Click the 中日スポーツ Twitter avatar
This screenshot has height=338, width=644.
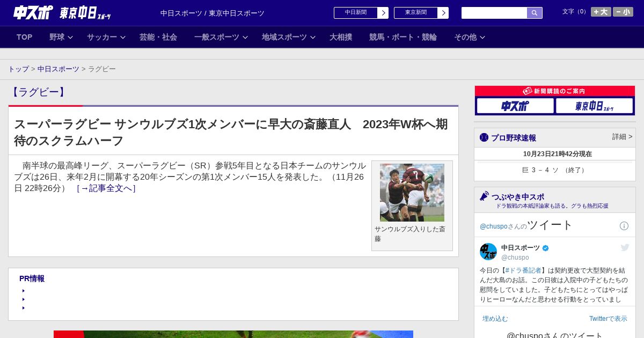(x=488, y=252)
